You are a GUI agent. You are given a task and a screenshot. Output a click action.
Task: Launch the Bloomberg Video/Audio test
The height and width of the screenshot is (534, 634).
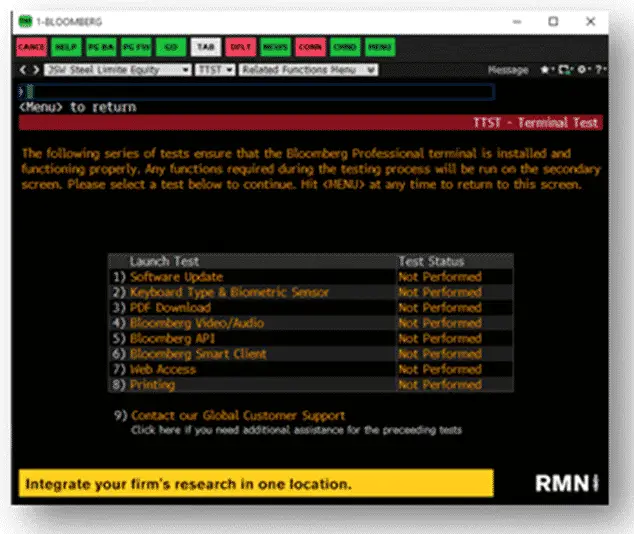point(197,323)
